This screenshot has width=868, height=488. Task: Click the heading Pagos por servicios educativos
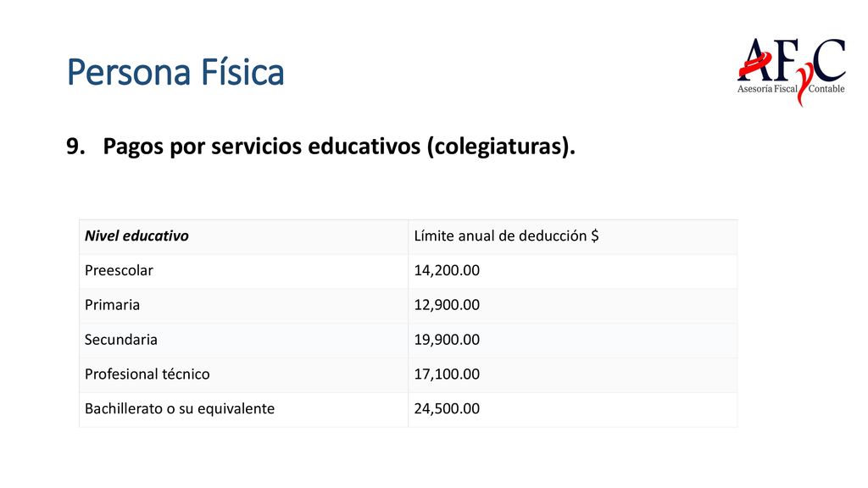pos(339,146)
